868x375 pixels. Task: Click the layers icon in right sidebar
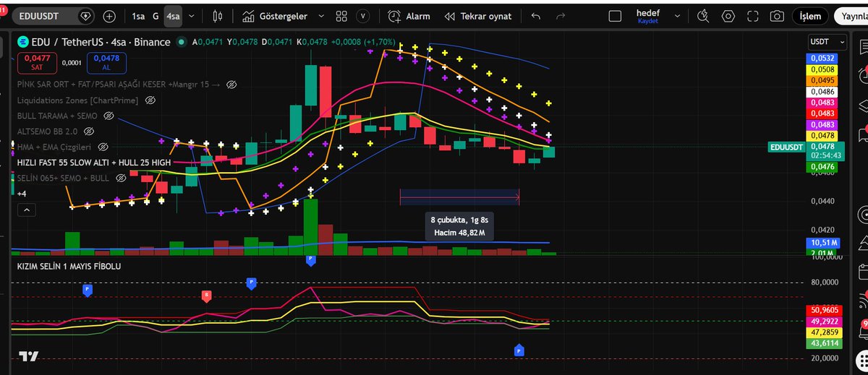[863, 105]
